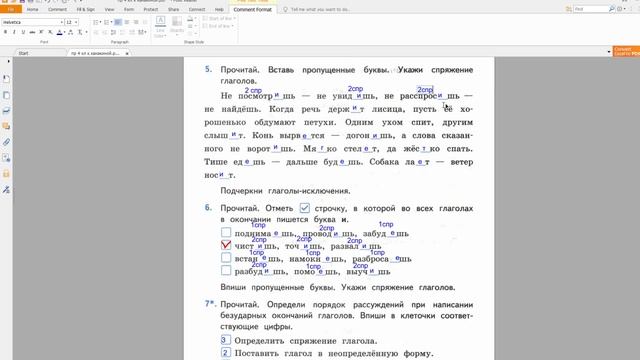640x360 pixels.
Task: Click the Find search input field
Action: pyautogui.click(x=591, y=9)
